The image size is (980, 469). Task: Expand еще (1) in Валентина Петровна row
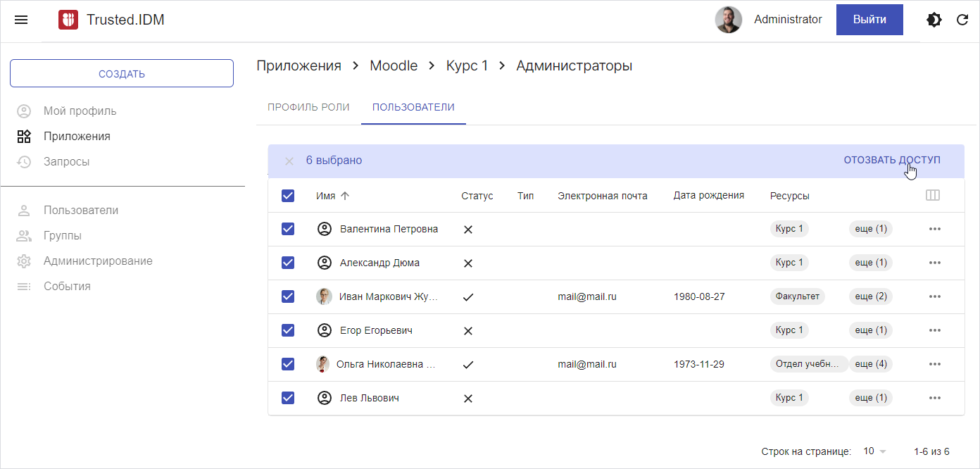871,229
